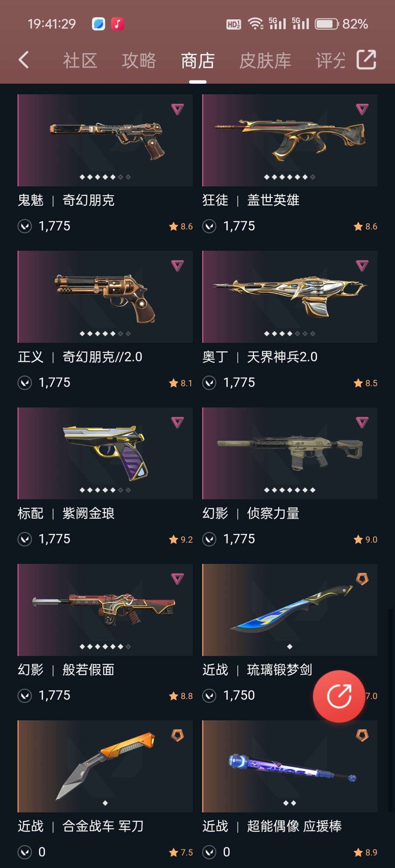Image resolution: width=395 pixels, height=868 pixels.
Task: Switch to the 攻略 tab
Action: [139, 60]
